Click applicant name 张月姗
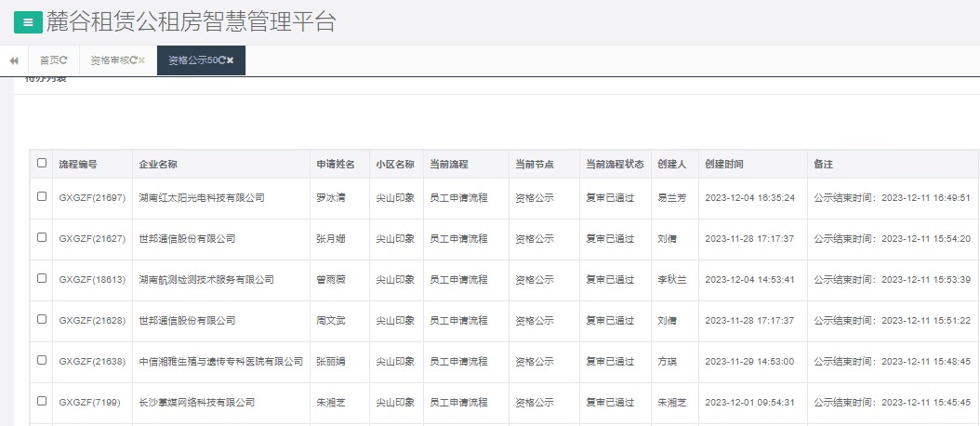The width and height of the screenshot is (980, 426). tap(331, 239)
